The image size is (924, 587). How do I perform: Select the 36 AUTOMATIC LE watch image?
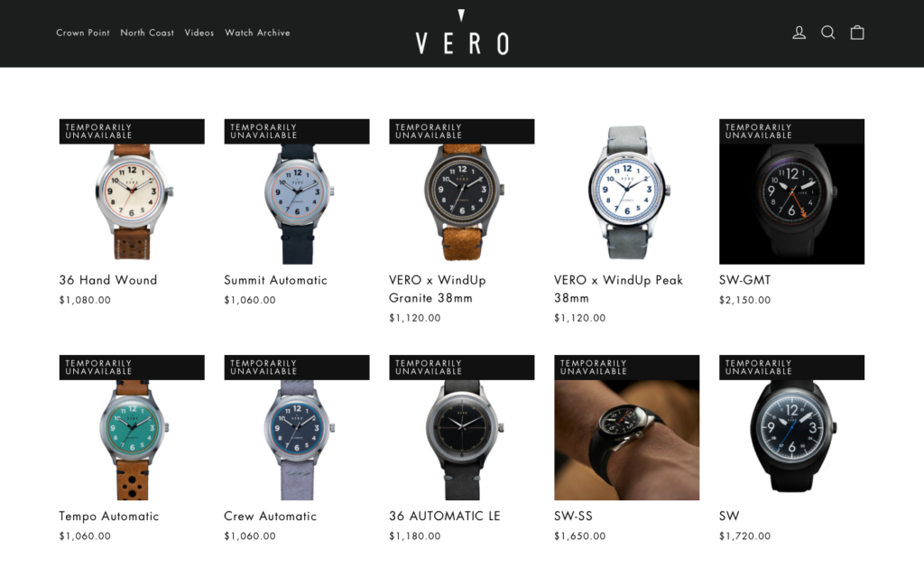coord(462,428)
